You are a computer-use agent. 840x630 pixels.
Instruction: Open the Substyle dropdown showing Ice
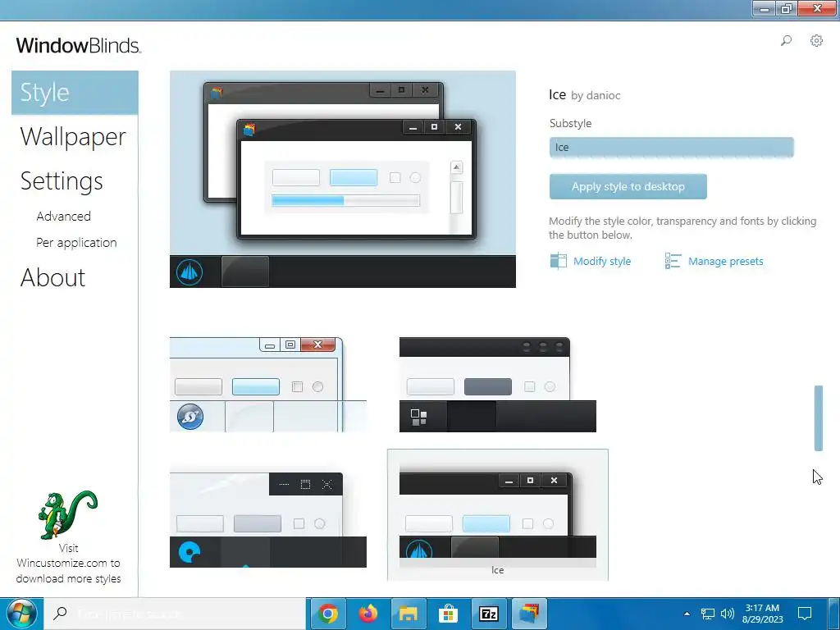671,148
